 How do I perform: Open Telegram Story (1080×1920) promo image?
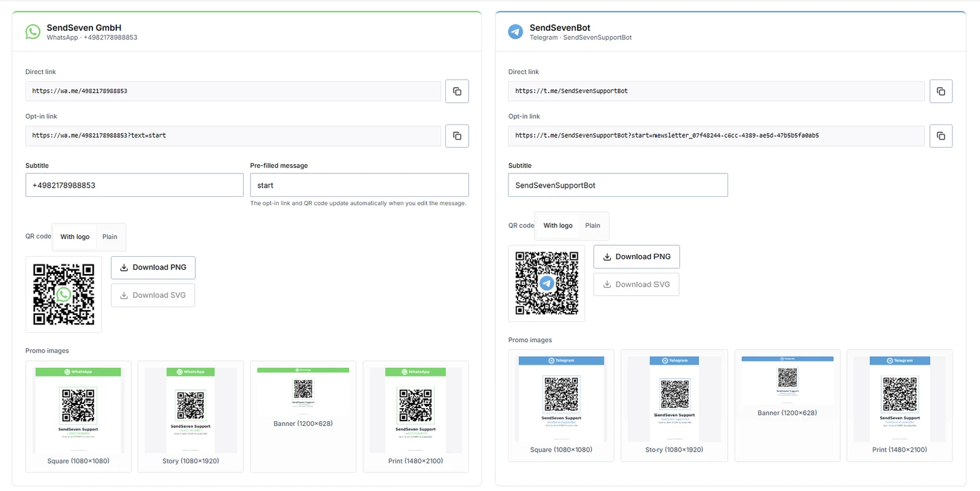[674, 406]
